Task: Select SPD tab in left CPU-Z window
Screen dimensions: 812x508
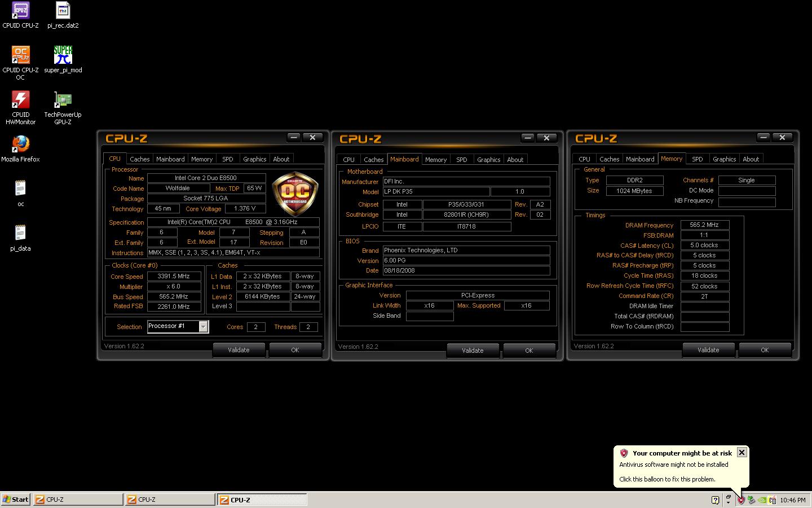Action: tap(228, 159)
